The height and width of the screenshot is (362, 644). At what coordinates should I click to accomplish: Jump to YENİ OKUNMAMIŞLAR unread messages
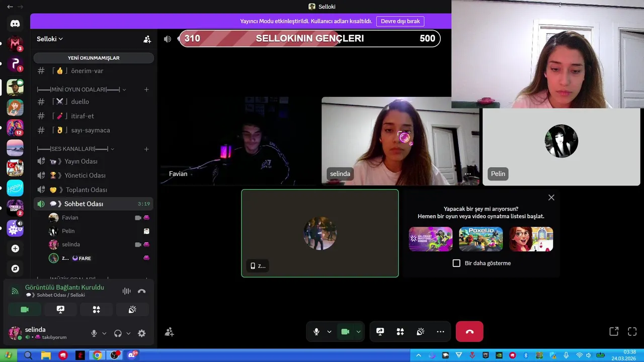(x=94, y=58)
